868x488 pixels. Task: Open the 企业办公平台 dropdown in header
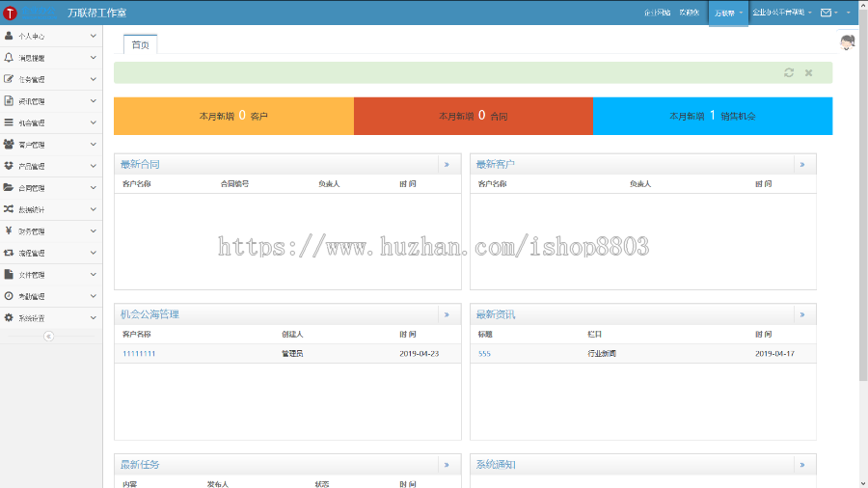pyautogui.click(x=781, y=13)
